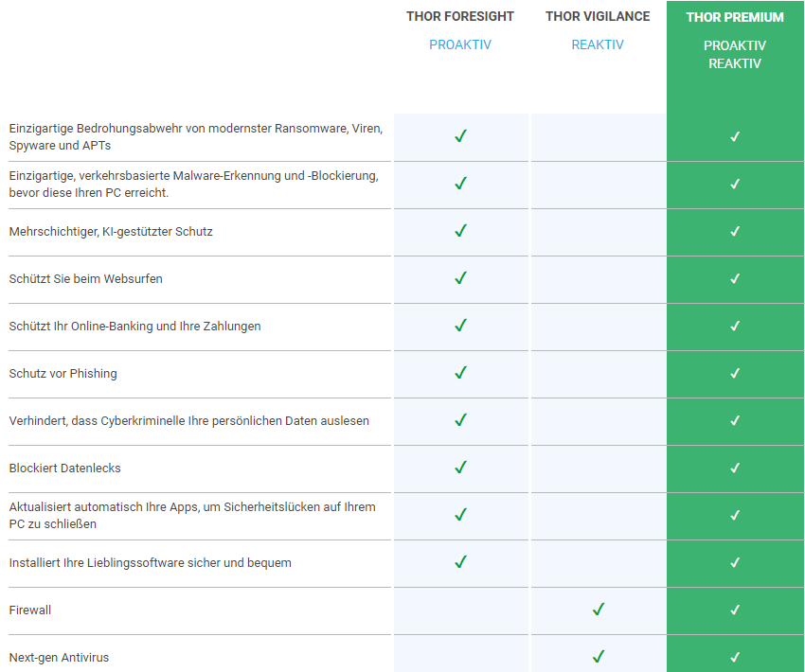Click Thor Foresight checkmark for Phishing row
The height and width of the screenshot is (672, 805).
(460, 372)
